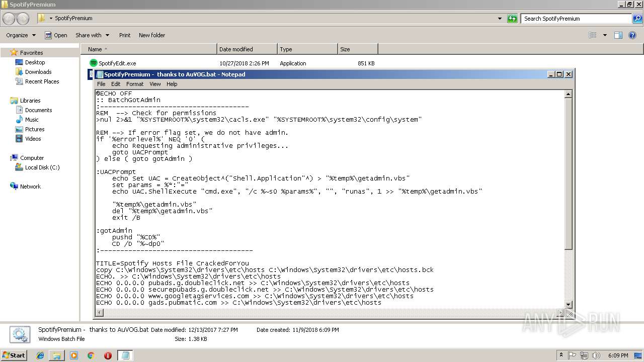Click Notepad vertical scrollbar down arrow

point(569,304)
